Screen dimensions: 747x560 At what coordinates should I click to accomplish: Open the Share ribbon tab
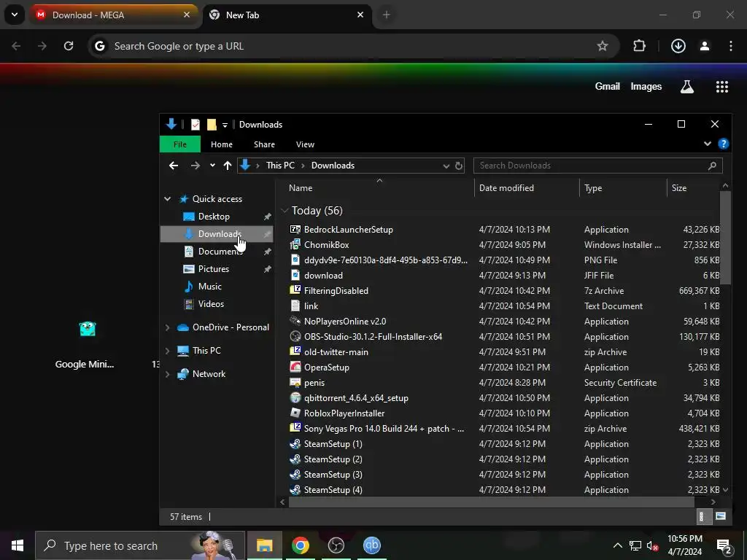[x=264, y=144]
